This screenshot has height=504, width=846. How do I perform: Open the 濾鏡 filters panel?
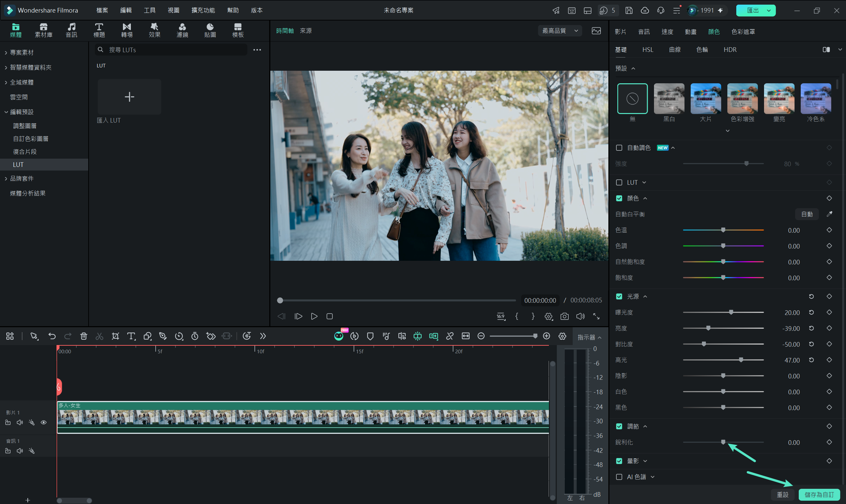[182, 30]
